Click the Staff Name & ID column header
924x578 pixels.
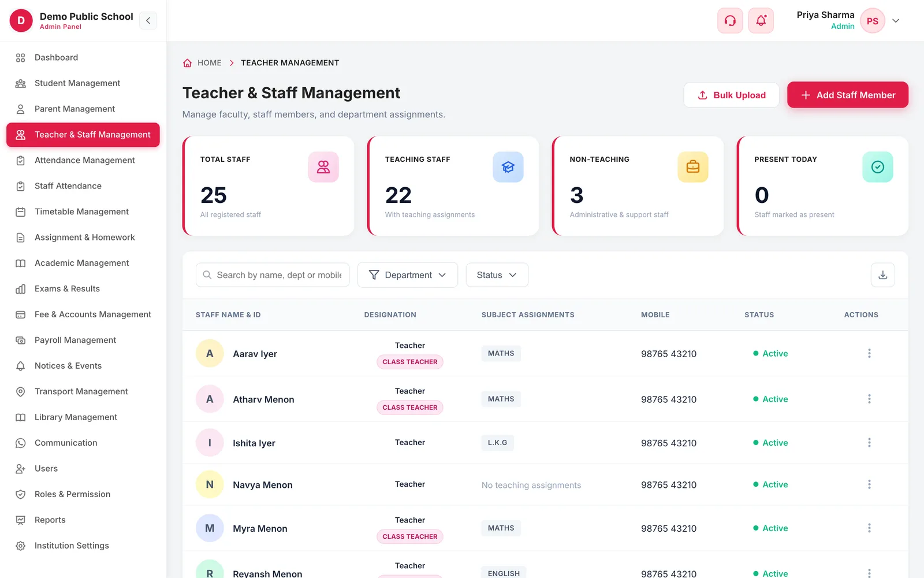(228, 315)
